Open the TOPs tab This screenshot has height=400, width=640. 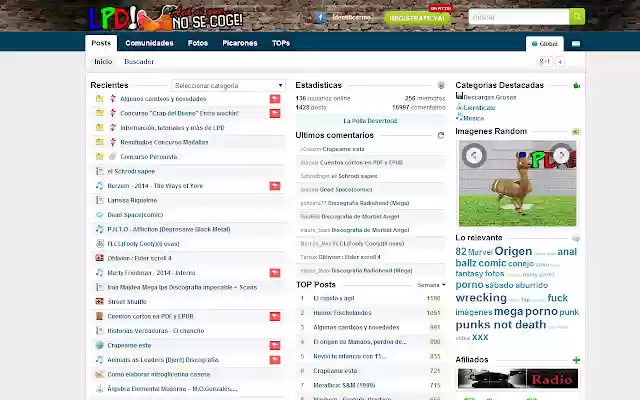pyautogui.click(x=281, y=43)
